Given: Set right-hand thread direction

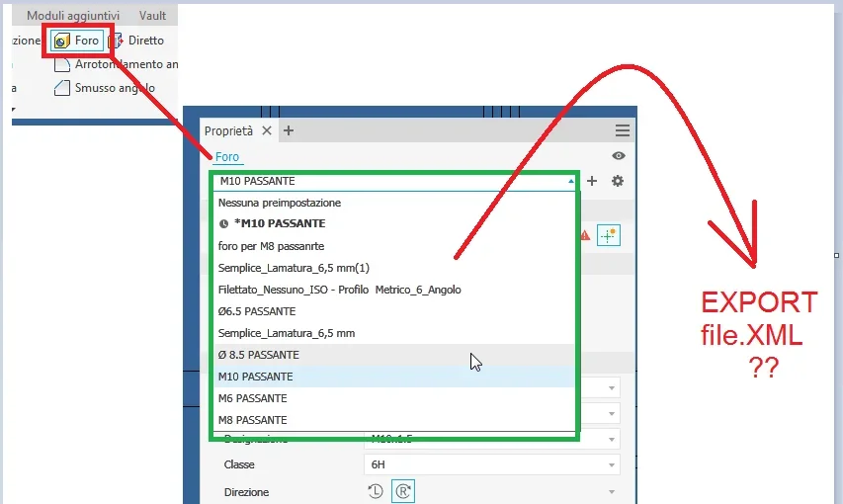Looking at the screenshot, I should pos(403,491).
